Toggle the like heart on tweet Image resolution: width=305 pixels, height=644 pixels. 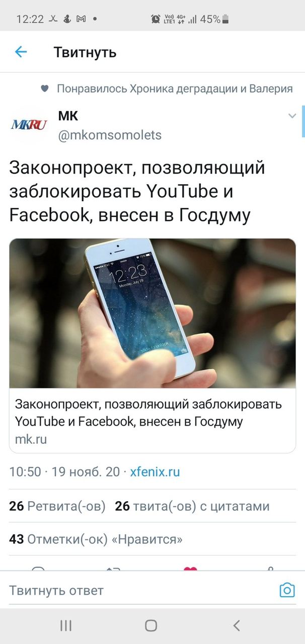click(190, 569)
